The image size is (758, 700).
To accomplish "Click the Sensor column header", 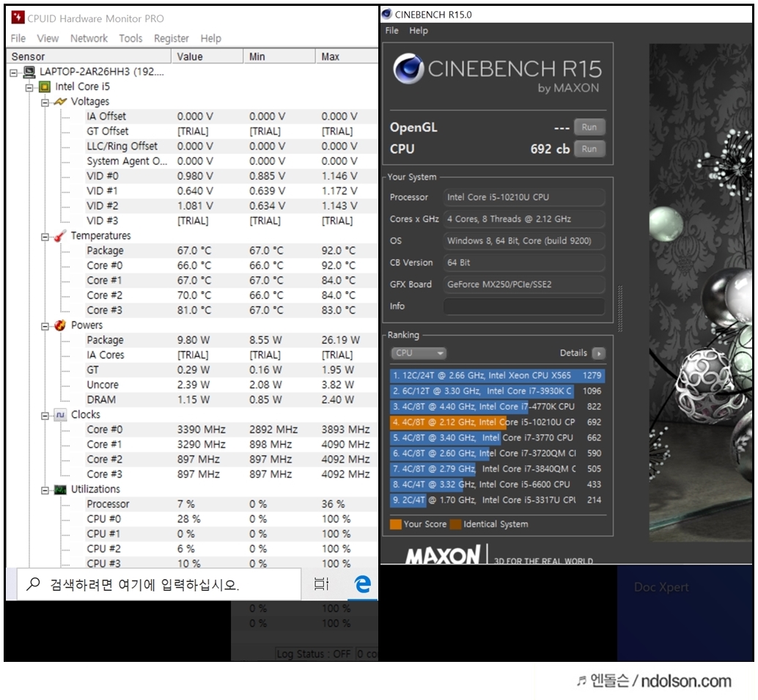I will pos(89,56).
